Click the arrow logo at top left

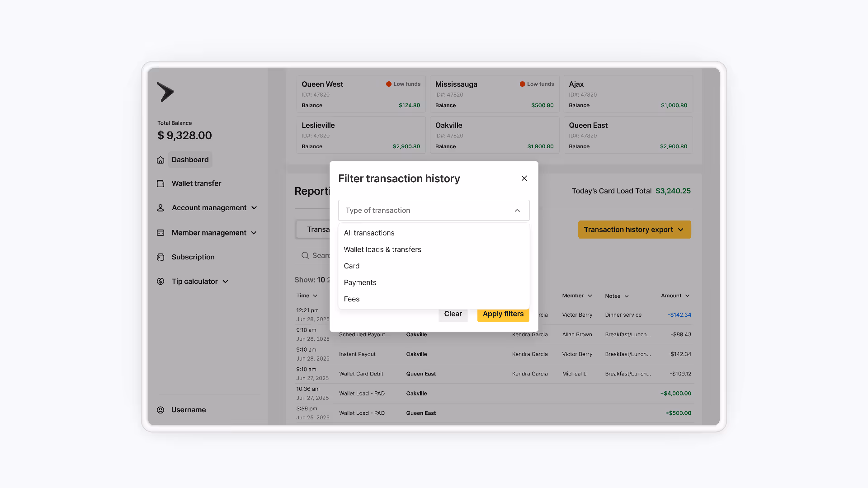(x=165, y=92)
